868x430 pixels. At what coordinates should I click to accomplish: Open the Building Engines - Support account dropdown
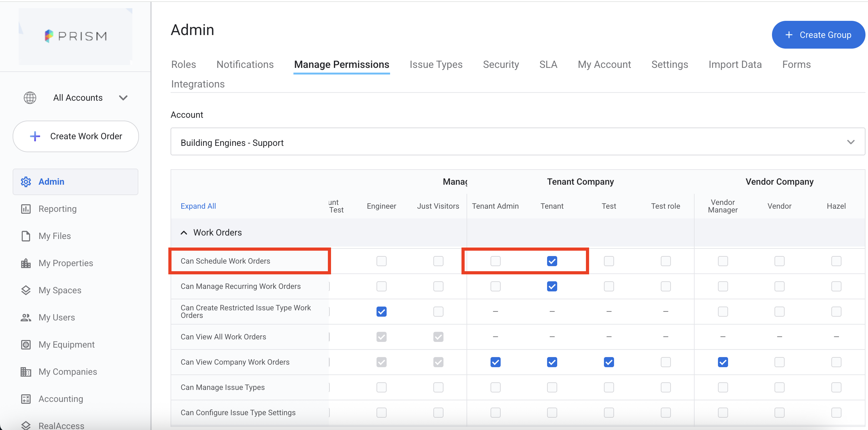(x=518, y=141)
